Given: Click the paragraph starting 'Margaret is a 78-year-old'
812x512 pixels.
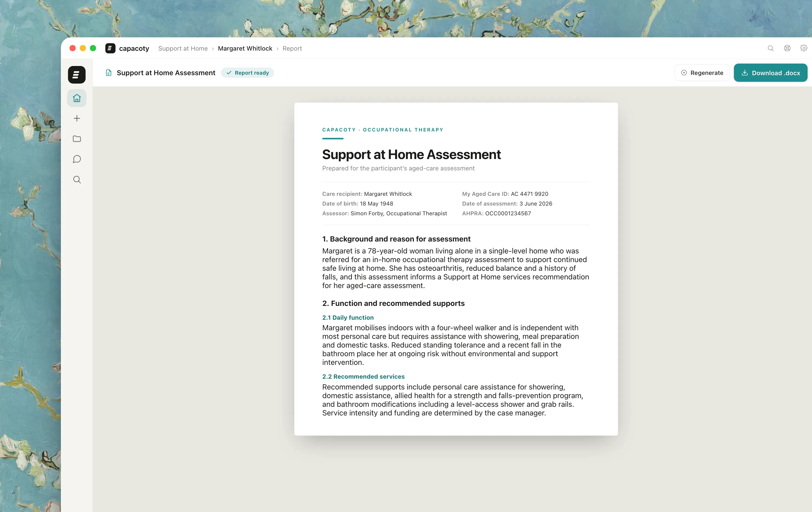Looking at the screenshot, I should pyautogui.click(x=456, y=268).
